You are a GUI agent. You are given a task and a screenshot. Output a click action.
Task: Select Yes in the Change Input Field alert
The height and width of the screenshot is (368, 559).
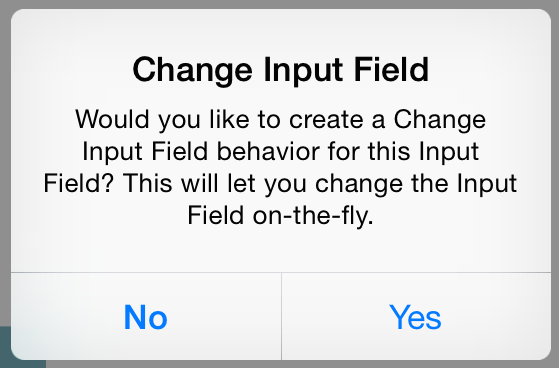pos(416,317)
